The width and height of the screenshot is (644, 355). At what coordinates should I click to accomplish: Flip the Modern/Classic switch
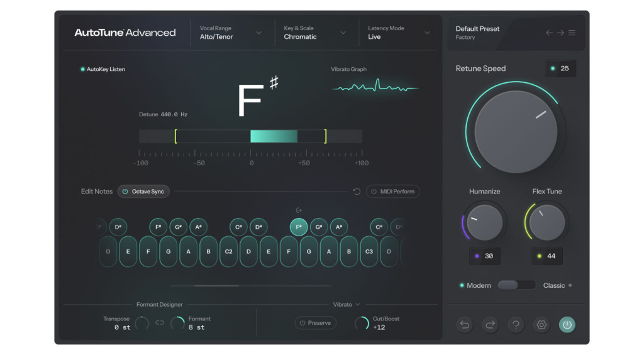pyautogui.click(x=517, y=285)
